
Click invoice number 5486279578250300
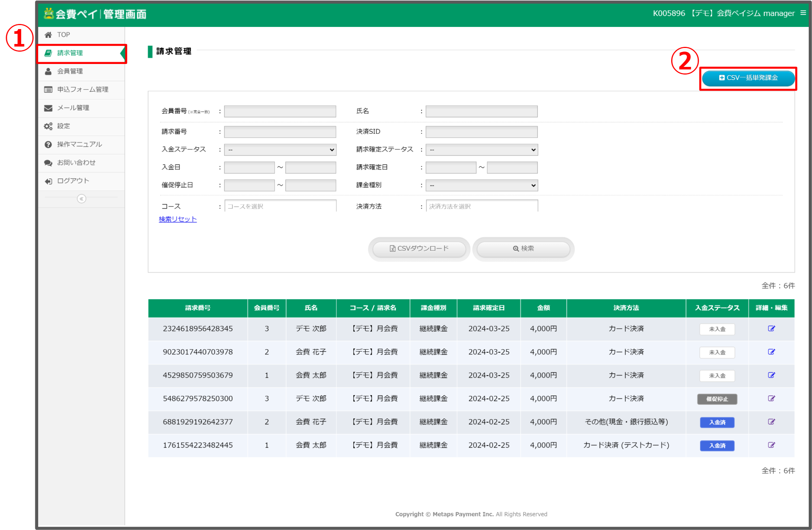198,398
